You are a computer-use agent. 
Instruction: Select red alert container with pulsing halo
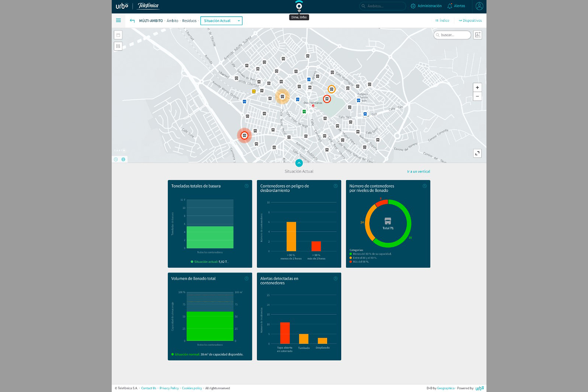click(244, 136)
